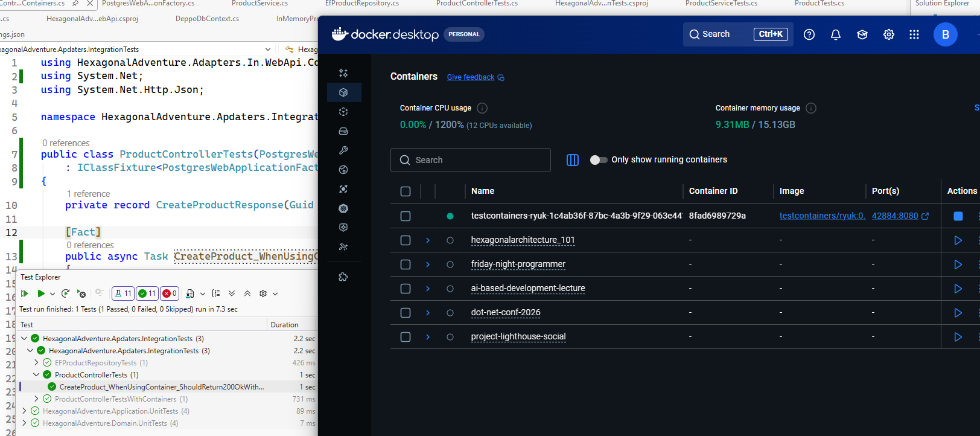This screenshot has width=980, height=436.
Task: Start the hexagonalarchitecture_101 container
Action: click(958, 240)
